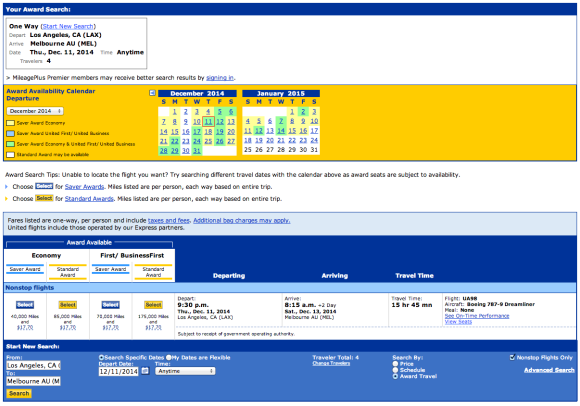Open the Anytime time dropdown
Screen dimensions: 580x406
(185, 371)
